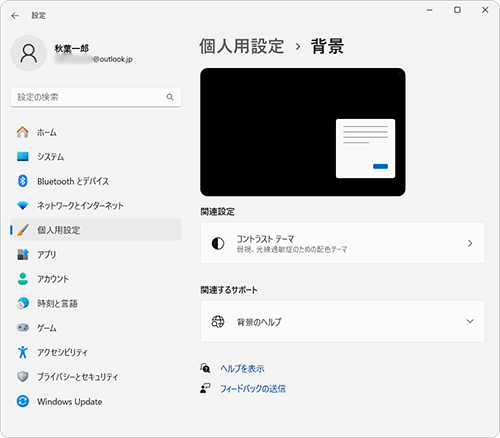This screenshot has height=438, width=500.
Task: Click the 弱視、光線過敏症 description text
Action: [x=292, y=250]
